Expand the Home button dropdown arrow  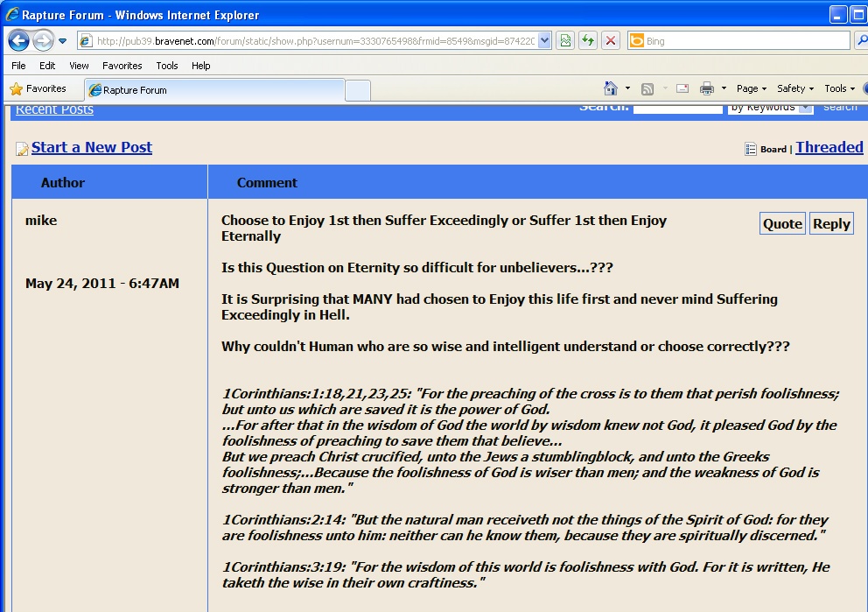coord(627,88)
